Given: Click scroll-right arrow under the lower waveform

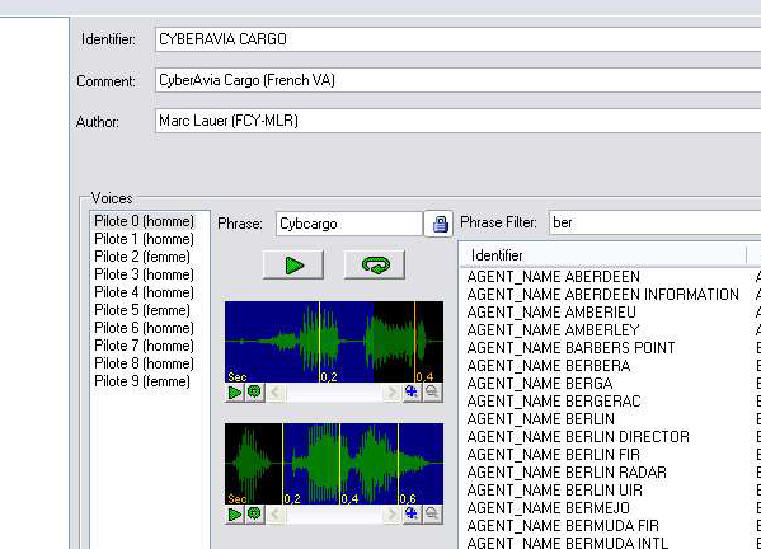Looking at the screenshot, I should pos(392,515).
